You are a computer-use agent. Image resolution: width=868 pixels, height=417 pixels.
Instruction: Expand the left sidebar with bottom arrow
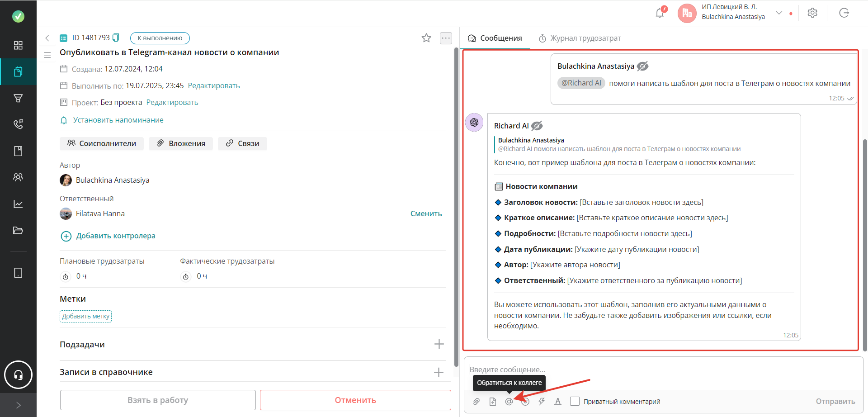[18, 405]
